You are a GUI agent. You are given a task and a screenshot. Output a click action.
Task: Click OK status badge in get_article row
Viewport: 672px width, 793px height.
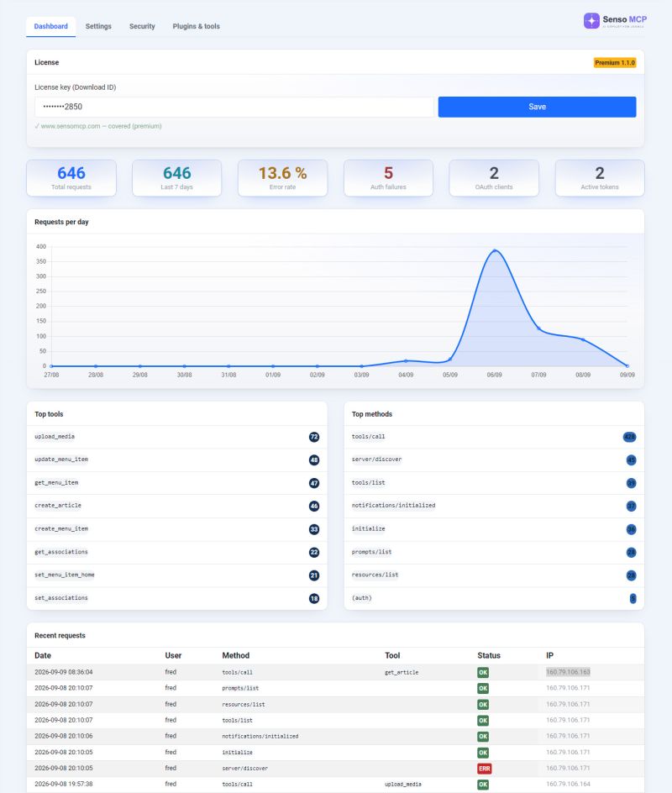pos(483,673)
